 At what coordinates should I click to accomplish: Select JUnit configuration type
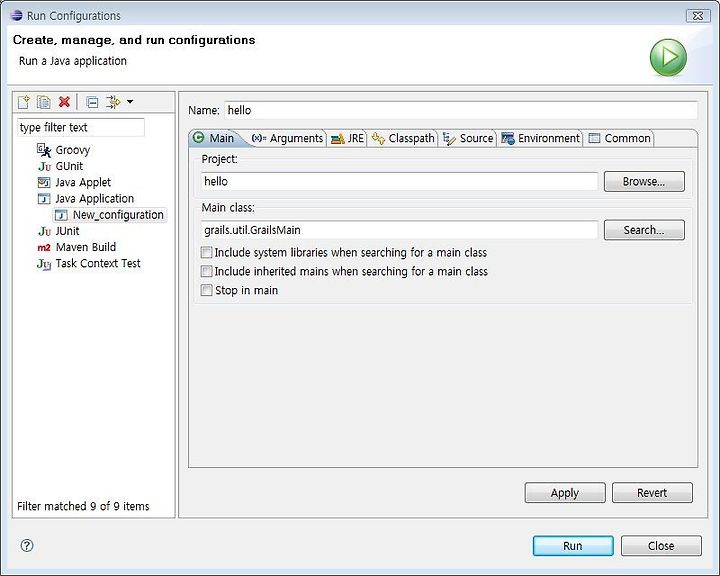click(x=68, y=231)
